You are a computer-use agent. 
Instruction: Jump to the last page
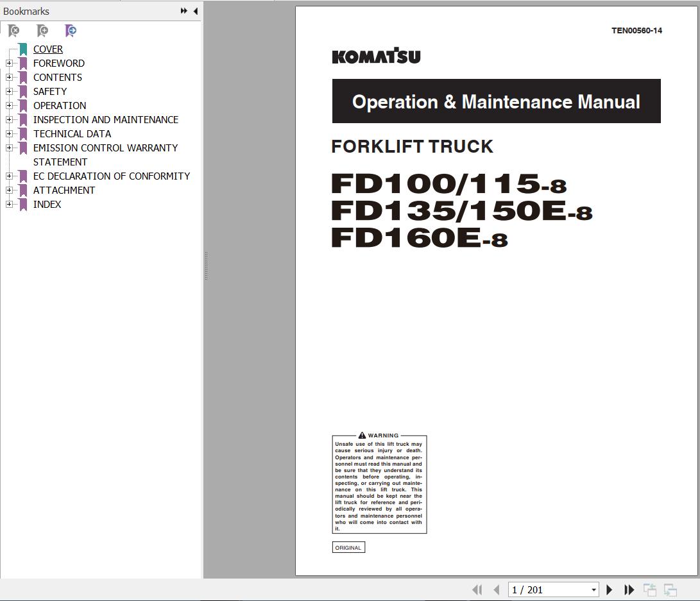629,590
